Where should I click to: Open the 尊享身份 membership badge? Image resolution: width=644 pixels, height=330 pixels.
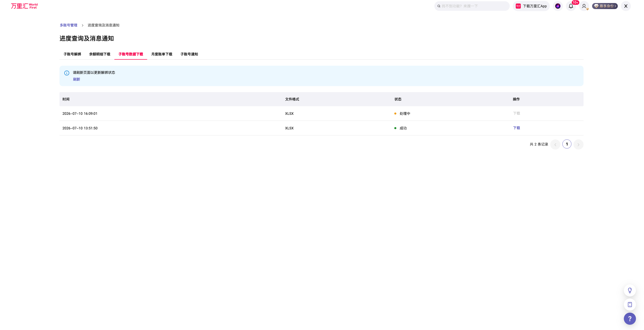[605, 6]
